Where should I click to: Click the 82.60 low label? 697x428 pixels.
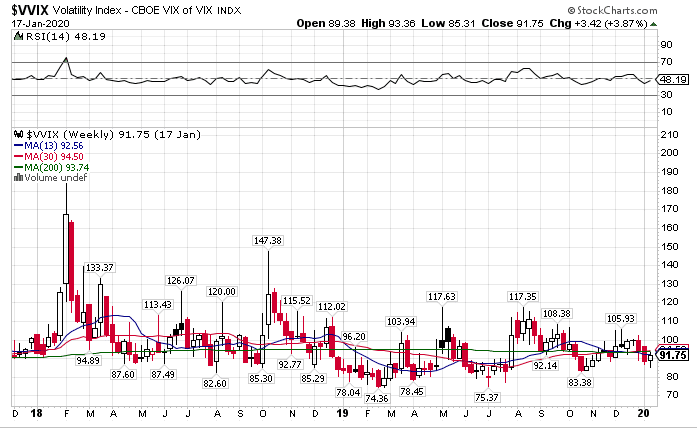point(215,383)
